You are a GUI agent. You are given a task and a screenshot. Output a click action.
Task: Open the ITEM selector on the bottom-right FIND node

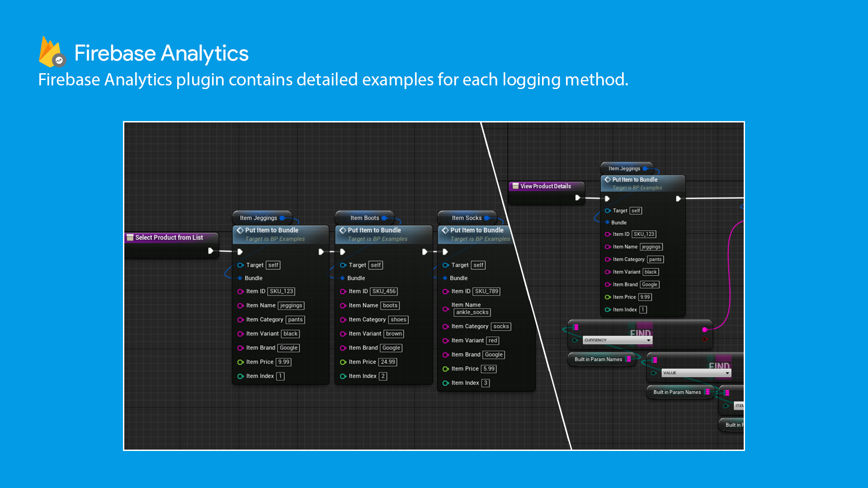740,405
